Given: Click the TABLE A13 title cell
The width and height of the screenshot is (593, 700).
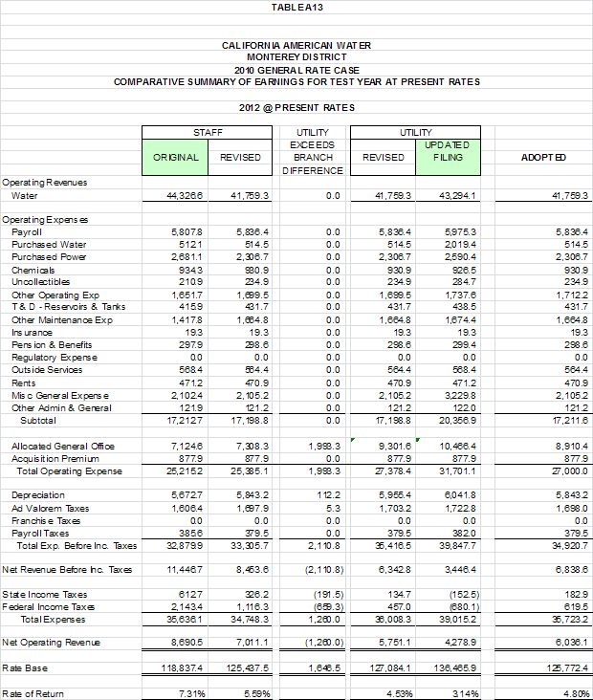Looking at the screenshot, I should (296, 8).
